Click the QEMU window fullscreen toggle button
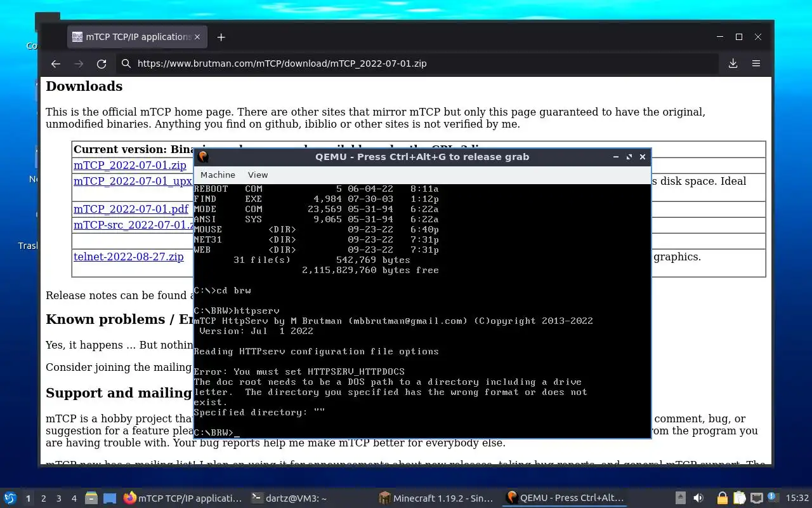The image size is (812, 508). click(629, 157)
